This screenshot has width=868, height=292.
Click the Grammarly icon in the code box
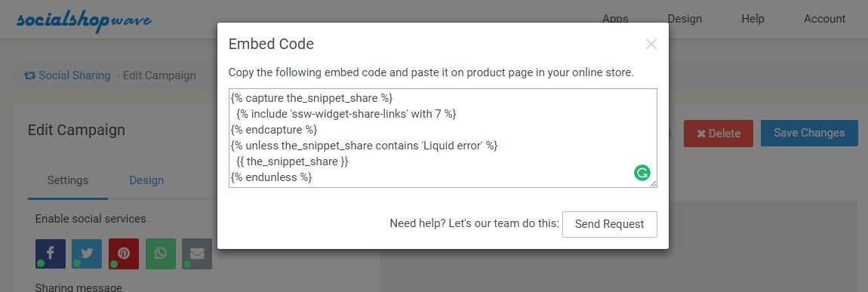click(x=642, y=173)
